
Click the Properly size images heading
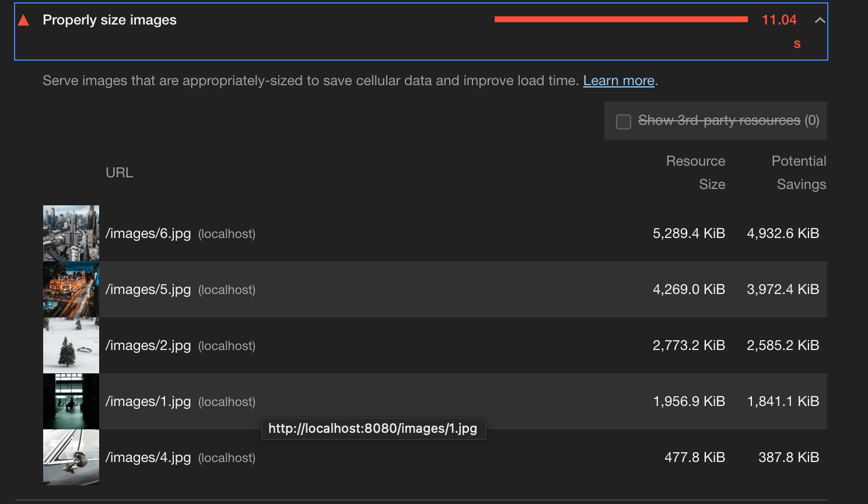(x=110, y=20)
